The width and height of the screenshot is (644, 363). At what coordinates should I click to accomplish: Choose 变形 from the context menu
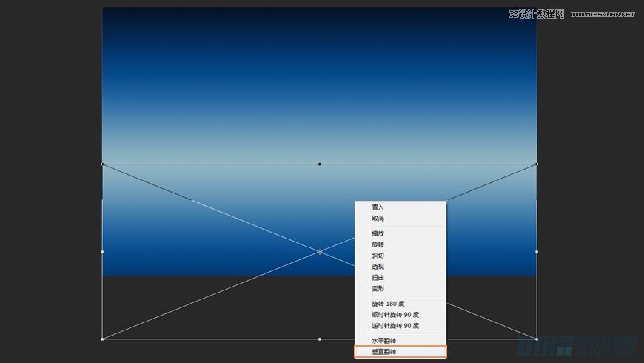click(x=378, y=289)
